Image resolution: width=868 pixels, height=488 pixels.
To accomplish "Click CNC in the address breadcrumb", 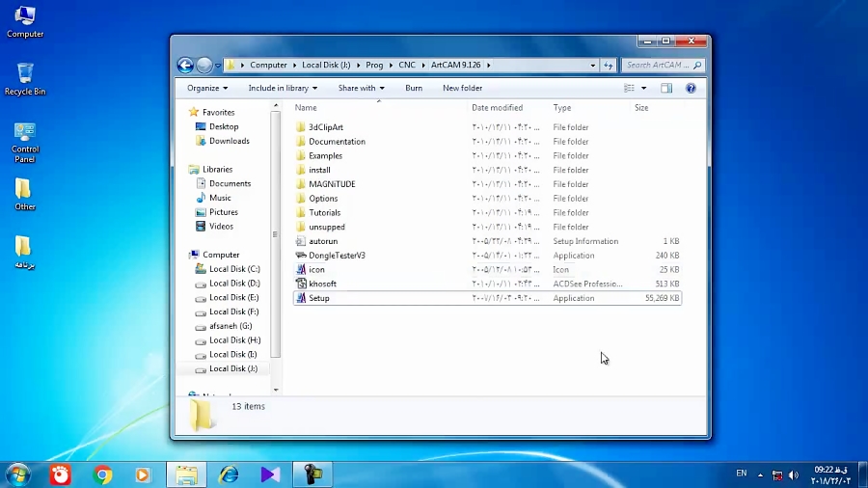I will (407, 66).
